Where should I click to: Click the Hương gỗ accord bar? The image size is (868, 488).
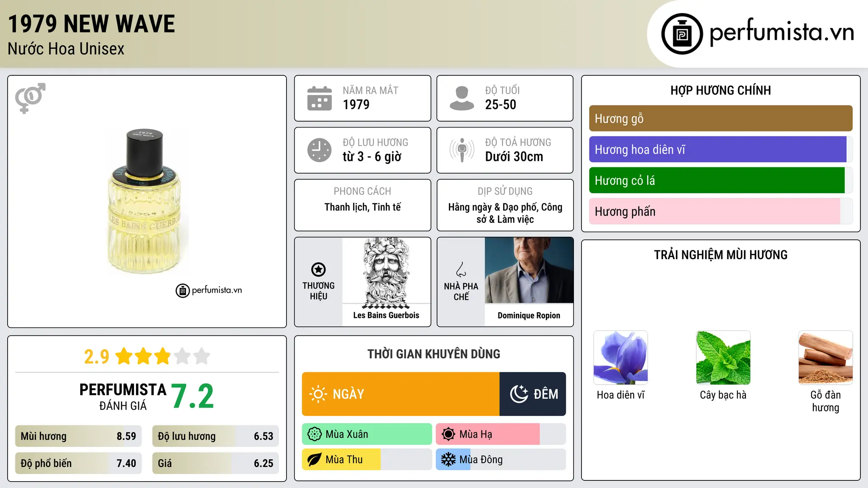pos(721,119)
